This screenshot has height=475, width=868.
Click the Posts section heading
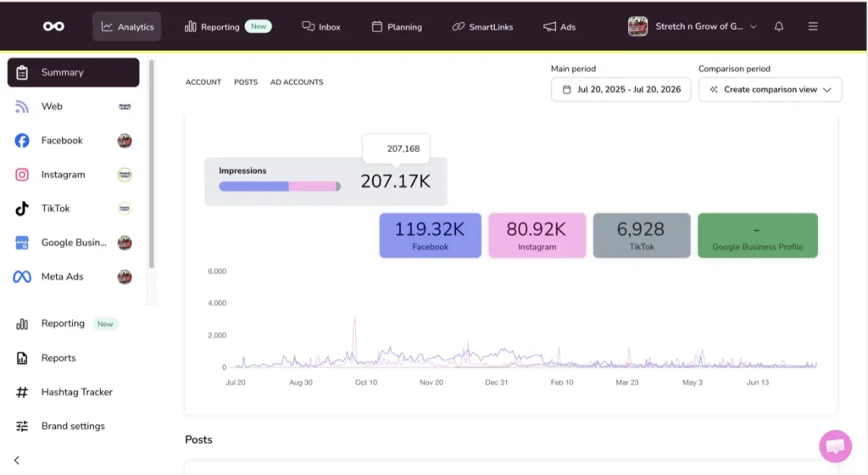(x=198, y=439)
